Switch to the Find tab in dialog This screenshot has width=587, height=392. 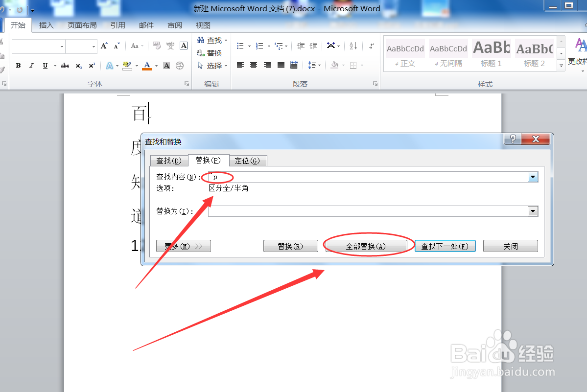pos(168,161)
